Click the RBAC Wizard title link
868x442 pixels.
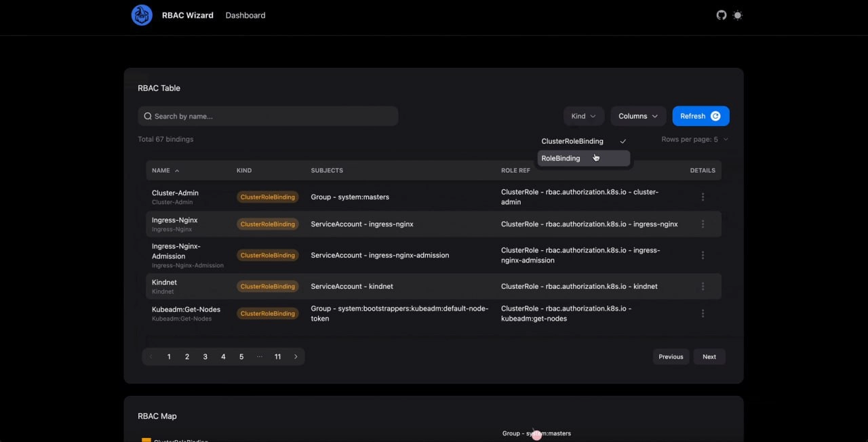pos(187,15)
